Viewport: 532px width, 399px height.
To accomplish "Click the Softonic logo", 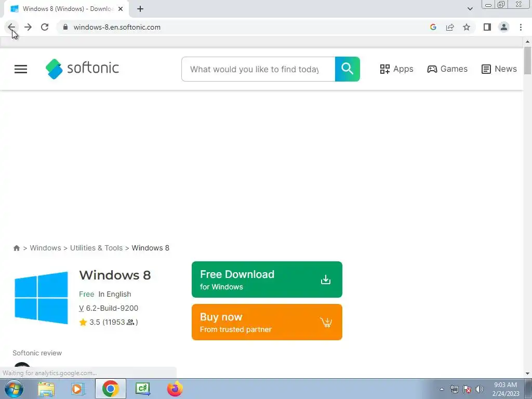I will point(82,69).
